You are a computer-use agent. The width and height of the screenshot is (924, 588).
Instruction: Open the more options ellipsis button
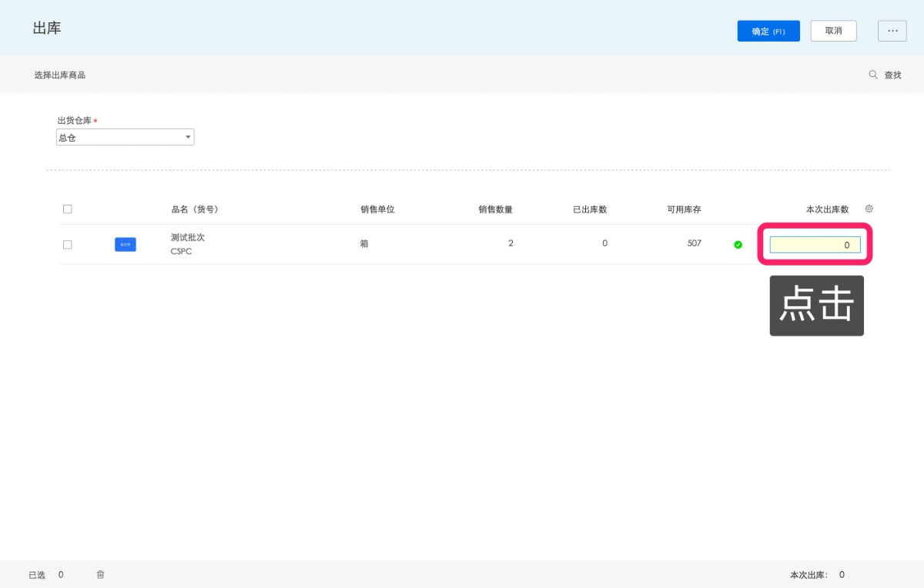(892, 31)
